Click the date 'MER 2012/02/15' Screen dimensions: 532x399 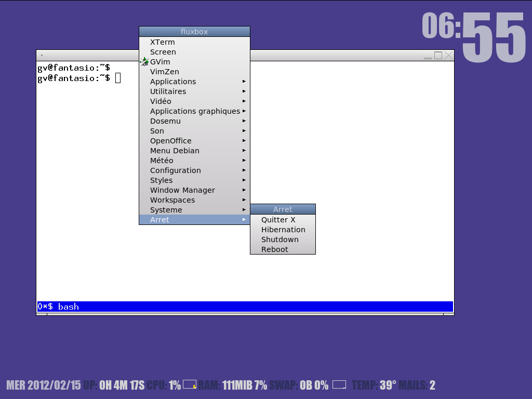click(44, 385)
